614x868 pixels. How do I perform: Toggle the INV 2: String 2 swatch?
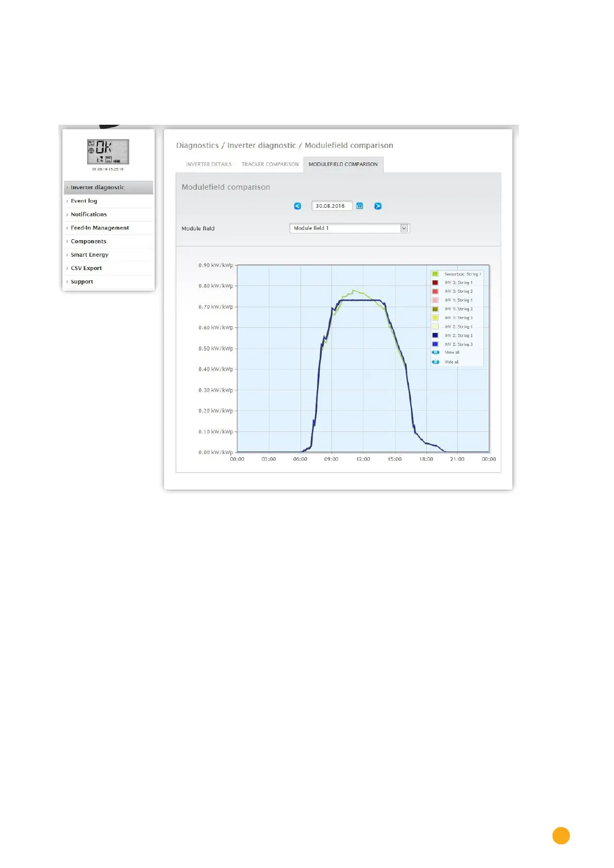pyautogui.click(x=435, y=335)
